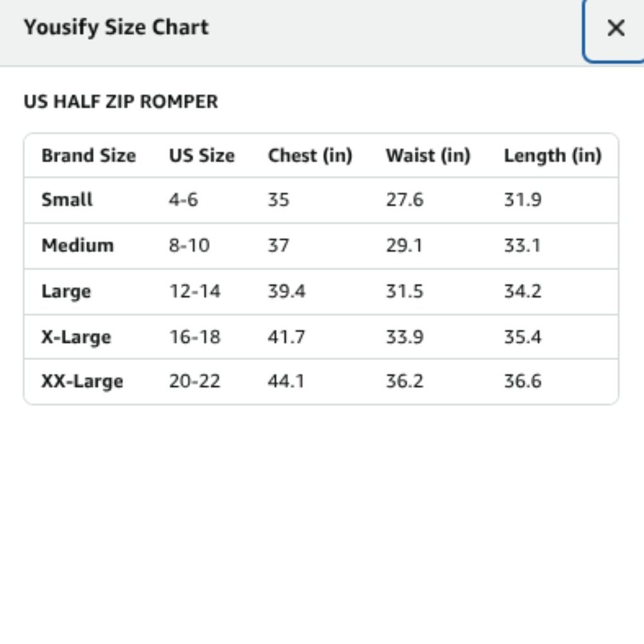Click the 27.6 waist measurement cell
This screenshot has width=644, height=644.
[404, 200]
